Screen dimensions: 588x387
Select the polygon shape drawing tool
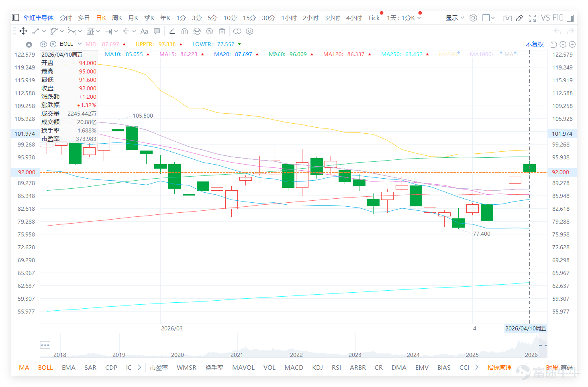point(53,31)
